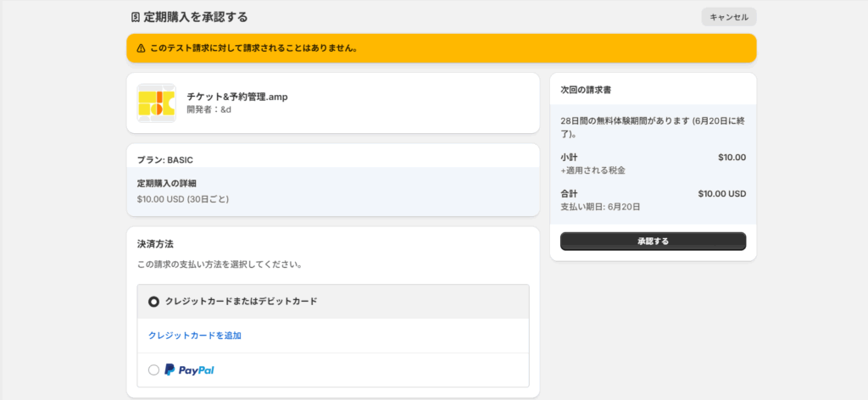Viewport: 868px width, 400px height.
Task: Choose the クレジットカードまたはデビットカード label text
Action: 242,302
